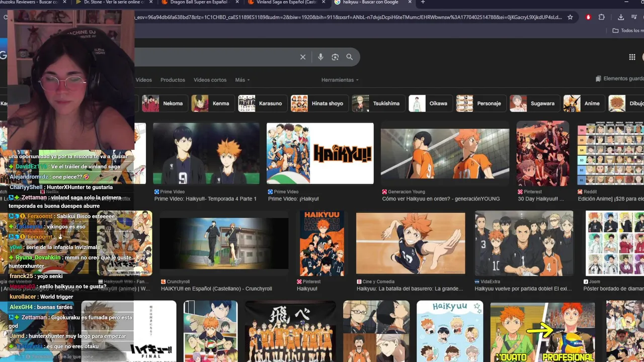Open the Cine y Comedia Hinata spike image
The height and width of the screenshot is (362, 644).
click(411, 243)
